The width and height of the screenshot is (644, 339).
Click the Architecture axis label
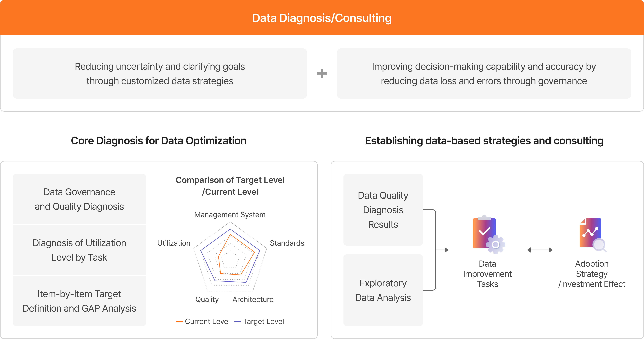253,299
